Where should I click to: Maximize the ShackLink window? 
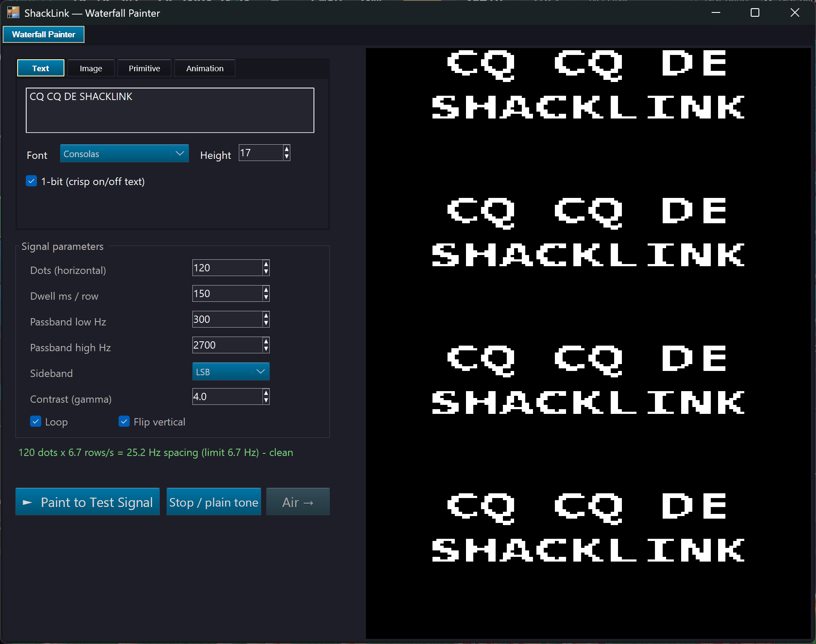click(x=755, y=13)
